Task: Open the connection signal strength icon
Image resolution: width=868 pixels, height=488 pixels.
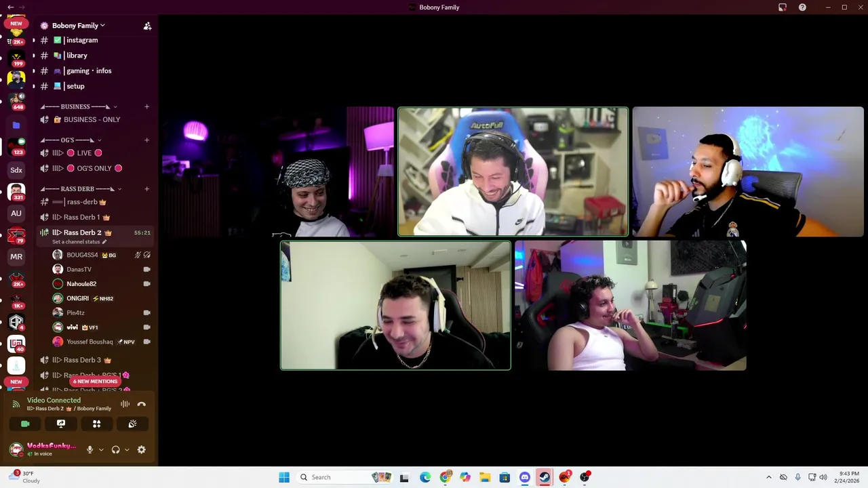Action: pos(16,404)
